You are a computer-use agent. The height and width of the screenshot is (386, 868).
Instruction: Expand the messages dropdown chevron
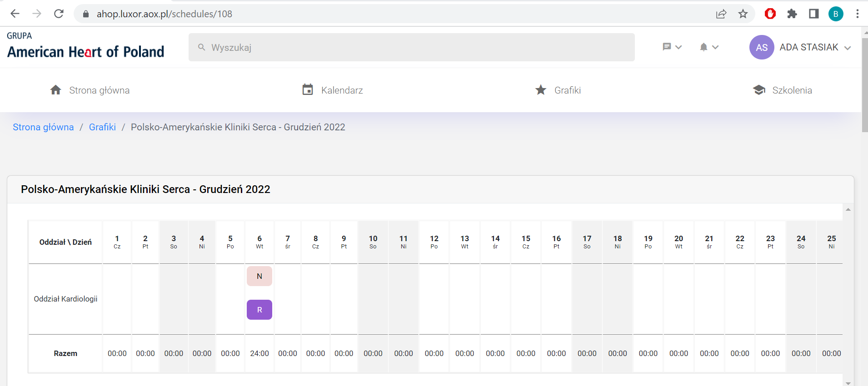click(678, 47)
